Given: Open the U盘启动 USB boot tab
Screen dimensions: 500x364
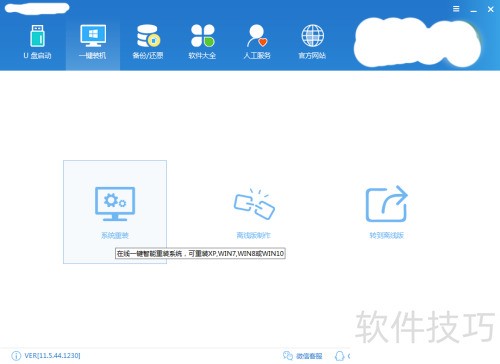Looking at the screenshot, I should [37, 42].
